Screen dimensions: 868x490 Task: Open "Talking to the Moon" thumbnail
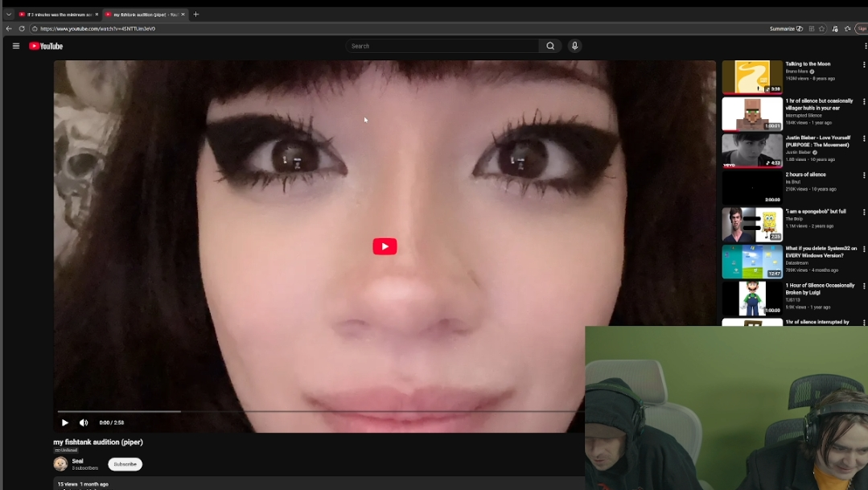pyautogui.click(x=751, y=76)
